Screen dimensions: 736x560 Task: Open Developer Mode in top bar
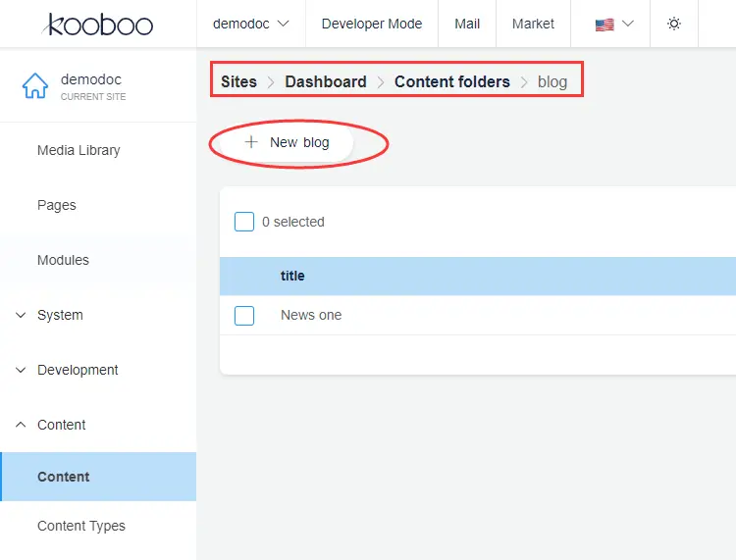372,24
